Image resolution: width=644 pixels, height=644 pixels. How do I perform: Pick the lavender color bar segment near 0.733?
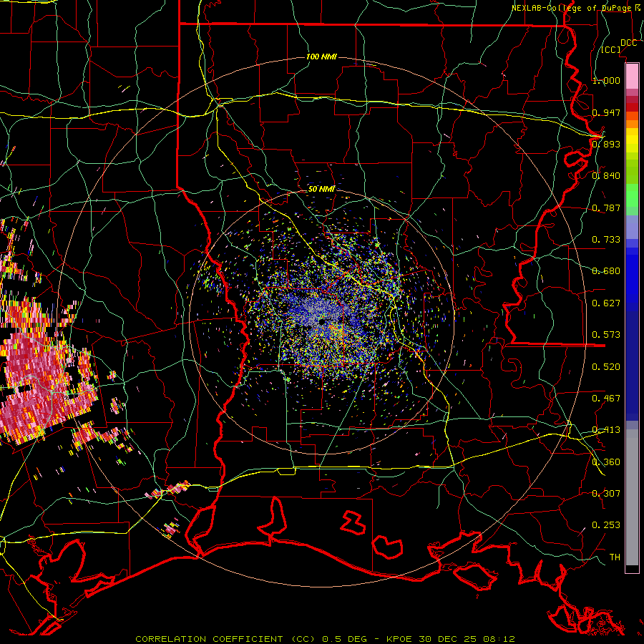(x=632, y=228)
